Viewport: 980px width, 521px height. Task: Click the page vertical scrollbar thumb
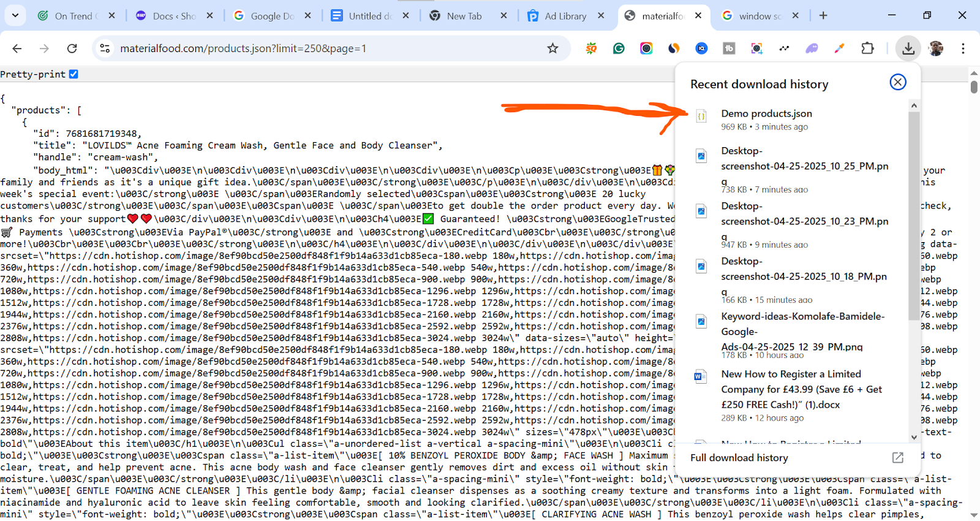click(974, 86)
